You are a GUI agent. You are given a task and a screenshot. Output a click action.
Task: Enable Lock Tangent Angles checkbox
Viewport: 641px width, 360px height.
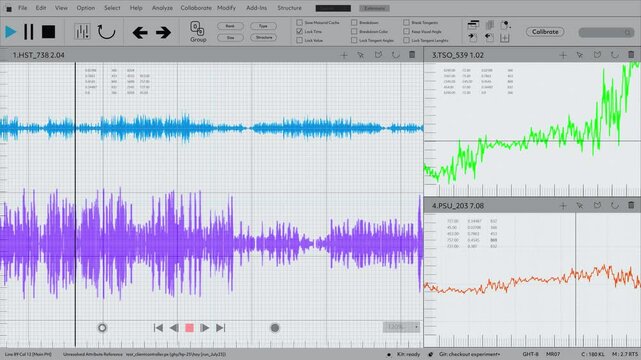354,40
